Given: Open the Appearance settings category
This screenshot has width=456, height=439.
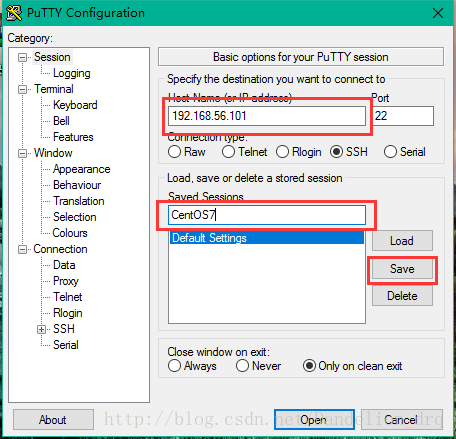Looking at the screenshot, I should tap(82, 169).
